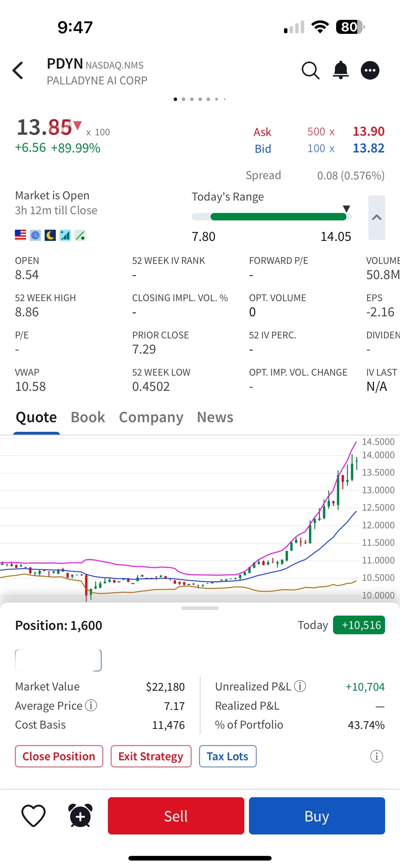The height and width of the screenshot is (868, 400).
Task: Tap the Position: 1,600 heading
Action: [x=59, y=626]
